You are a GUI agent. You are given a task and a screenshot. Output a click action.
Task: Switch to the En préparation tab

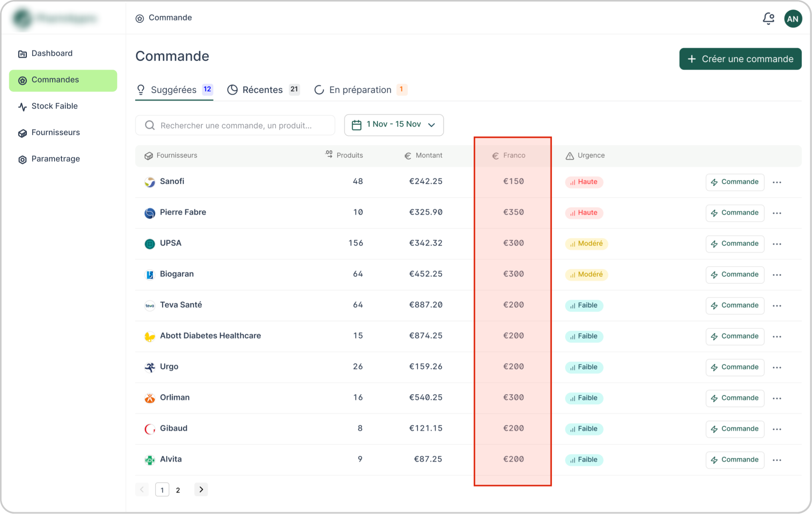pyautogui.click(x=360, y=90)
